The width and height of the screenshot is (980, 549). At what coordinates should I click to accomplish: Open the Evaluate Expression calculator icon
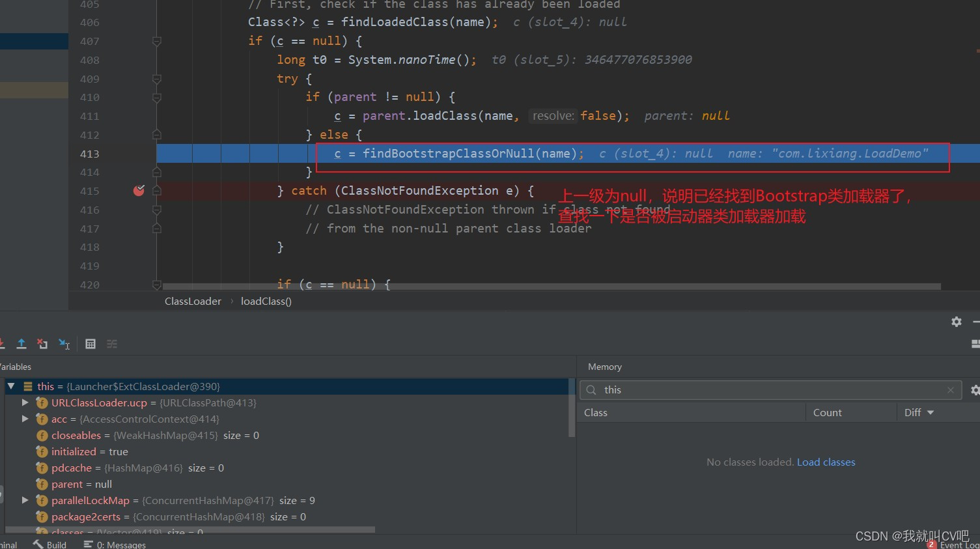(91, 344)
